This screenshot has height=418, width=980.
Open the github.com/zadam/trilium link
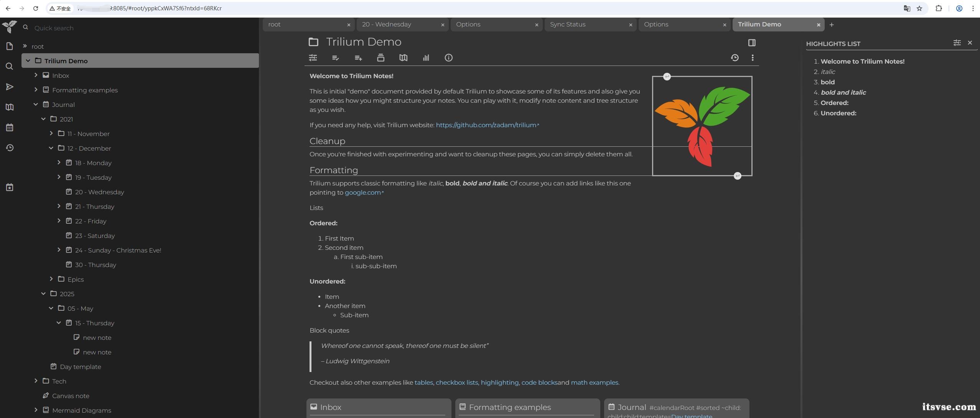tap(487, 125)
